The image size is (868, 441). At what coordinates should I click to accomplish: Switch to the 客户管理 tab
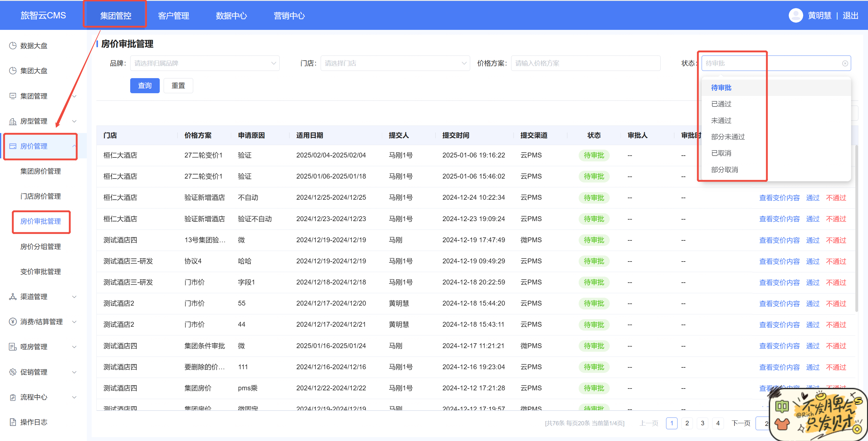tap(174, 15)
